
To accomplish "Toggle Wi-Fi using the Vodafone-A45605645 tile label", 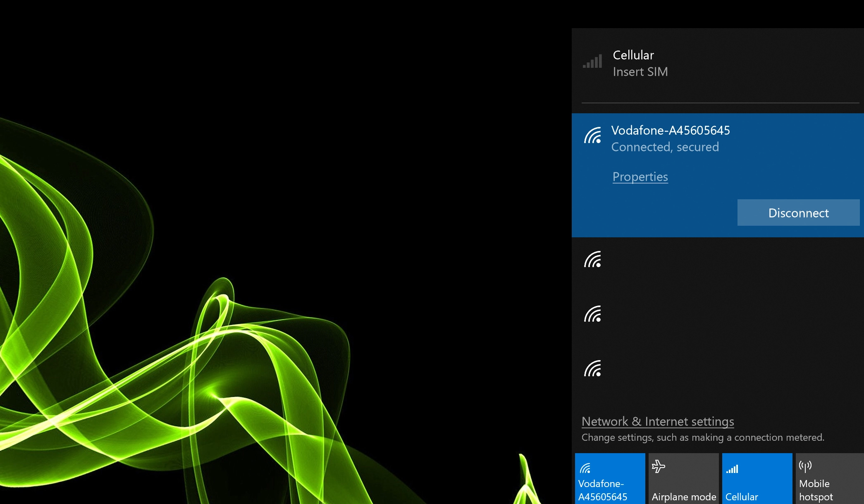I will tap(602, 490).
